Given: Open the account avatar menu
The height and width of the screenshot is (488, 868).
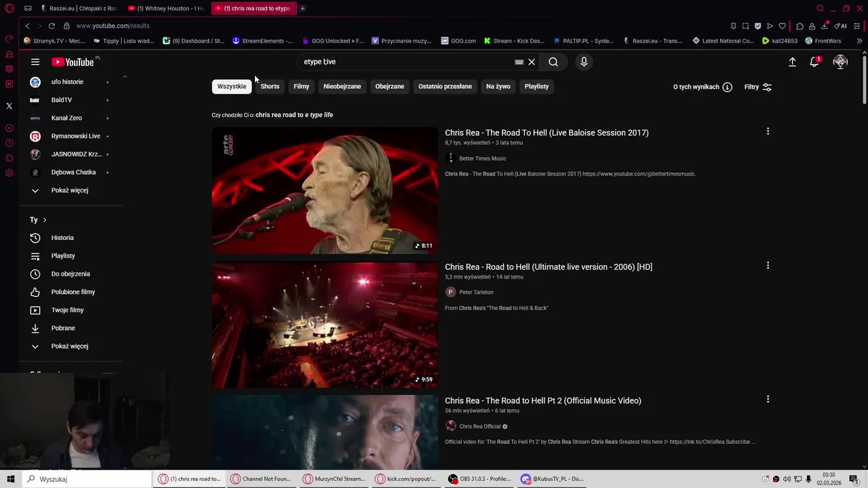Looking at the screenshot, I should click(840, 62).
